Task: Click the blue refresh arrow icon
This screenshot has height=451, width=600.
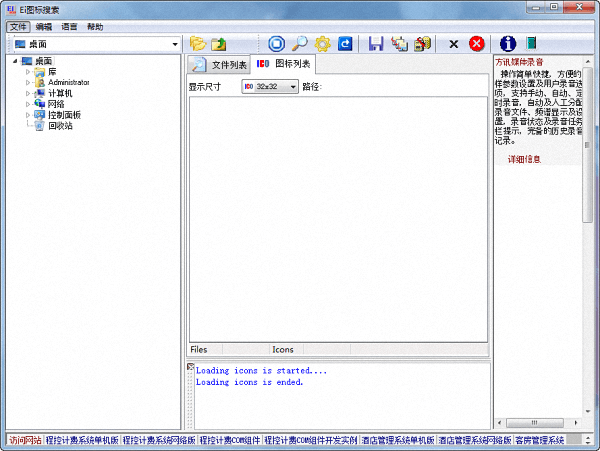Action: pyautogui.click(x=345, y=44)
